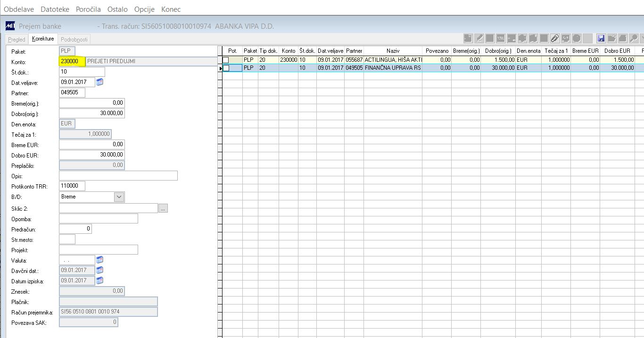Screen dimensions: 644x338
Task: Switch to the Pregled tab
Action: click(x=17, y=40)
